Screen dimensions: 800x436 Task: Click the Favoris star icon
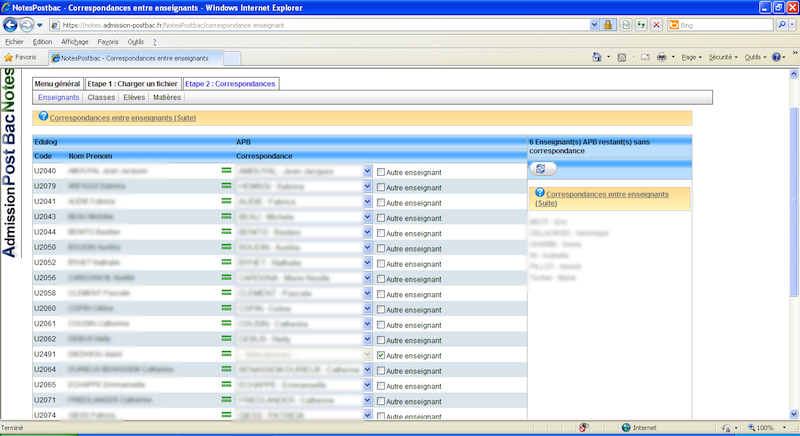coord(9,58)
